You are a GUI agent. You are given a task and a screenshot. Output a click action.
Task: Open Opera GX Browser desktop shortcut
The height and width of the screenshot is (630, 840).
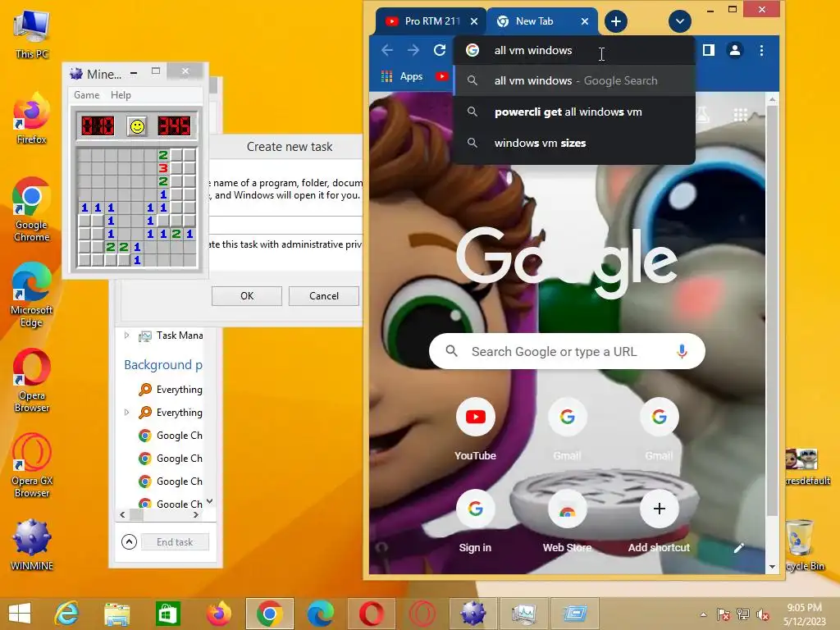pos(32,466)
